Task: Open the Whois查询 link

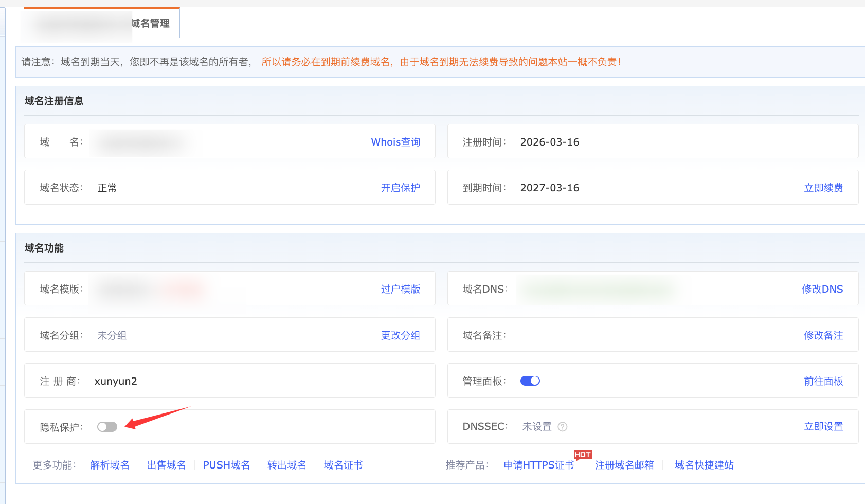Action: pyautogui.click(x=395, y=142)
